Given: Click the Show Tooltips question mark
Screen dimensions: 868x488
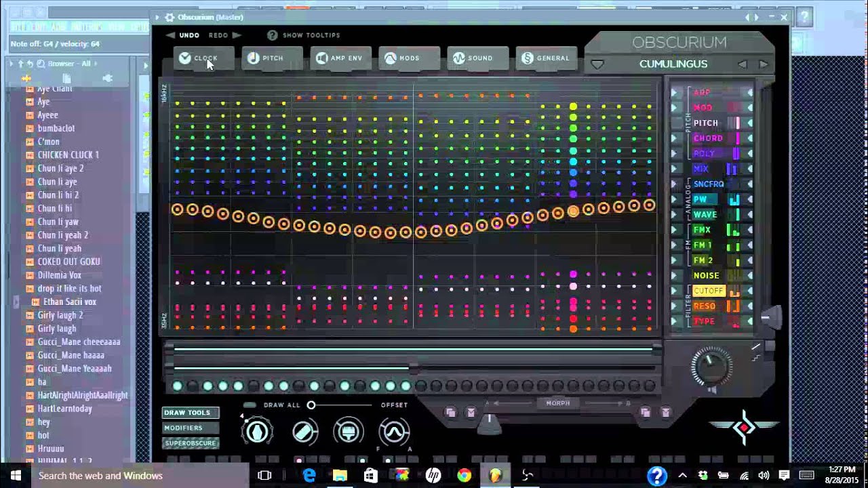Looking at the screenshot, I should 272,35.
